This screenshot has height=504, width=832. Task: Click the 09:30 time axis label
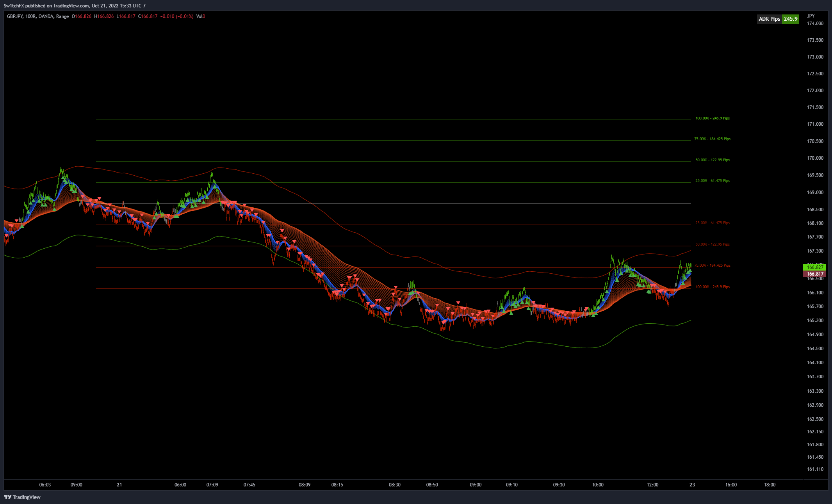(x=559, y=485)
